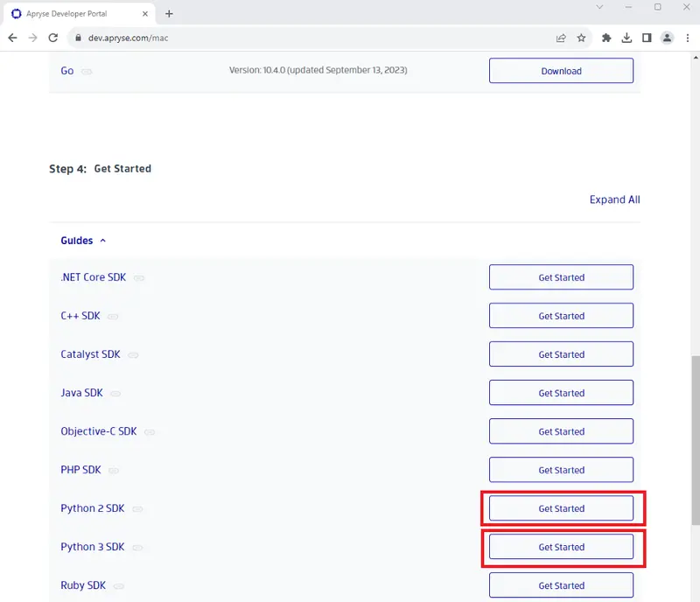Copy anchor link icon beside Objective-C SDK
The image size is (700, 602).
coord(150,432)
